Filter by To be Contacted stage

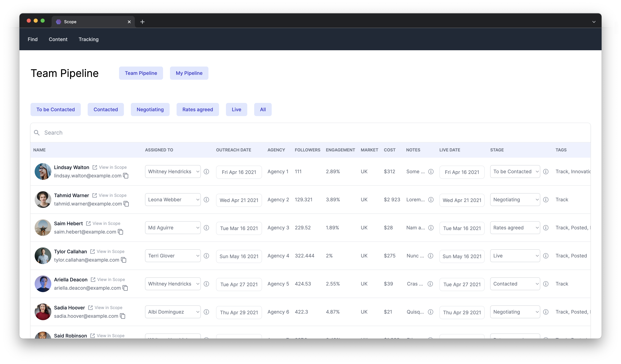(x=55, y=110)
